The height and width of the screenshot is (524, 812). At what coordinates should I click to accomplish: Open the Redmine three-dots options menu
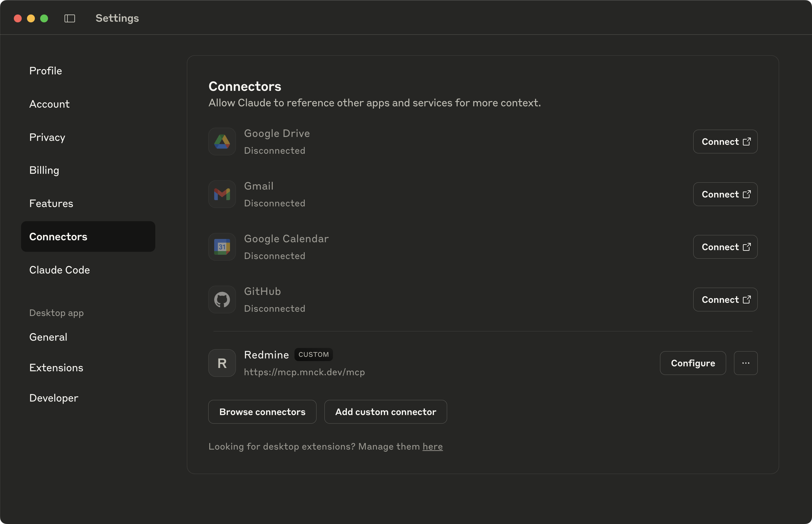point(745,363)
